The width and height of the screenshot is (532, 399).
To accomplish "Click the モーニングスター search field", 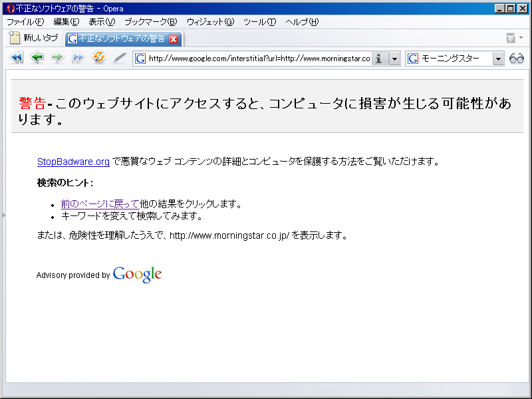I will 456,59.
